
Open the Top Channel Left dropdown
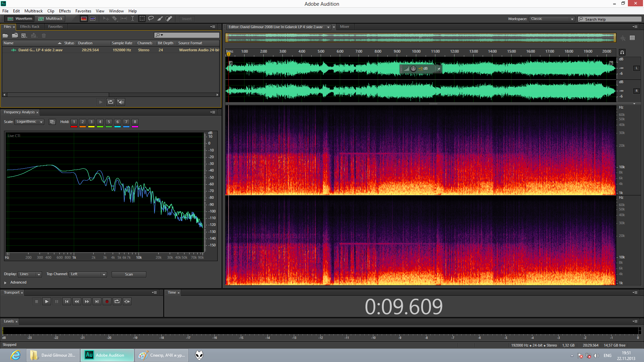point(88,275)
